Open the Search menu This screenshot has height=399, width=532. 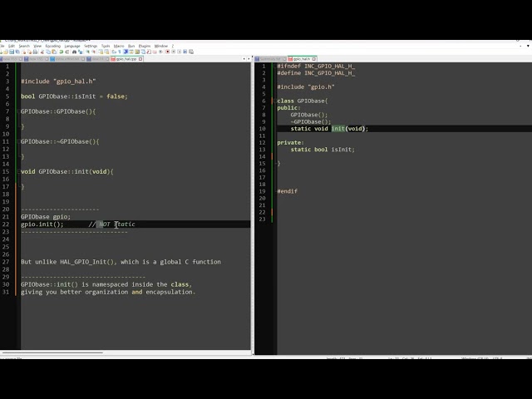[24, 46]
